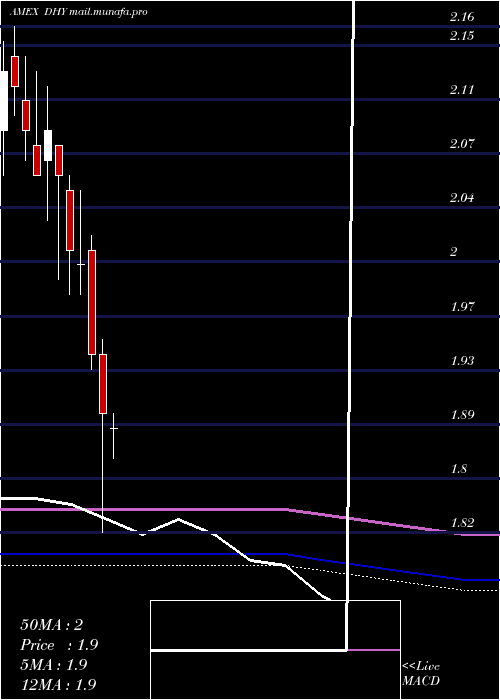
Task: Click the 2.16 price axis label
Action: click(x=462, y=17)
